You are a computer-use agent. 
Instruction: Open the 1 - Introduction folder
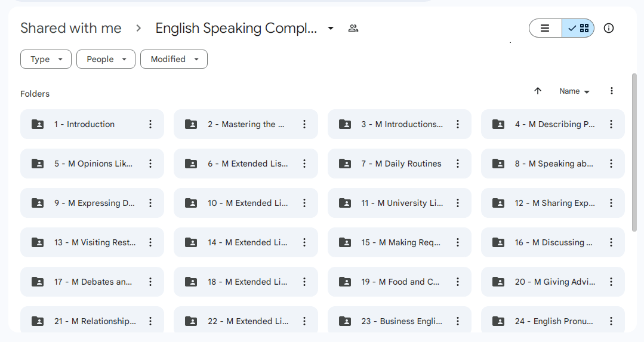tap(92, 124)
